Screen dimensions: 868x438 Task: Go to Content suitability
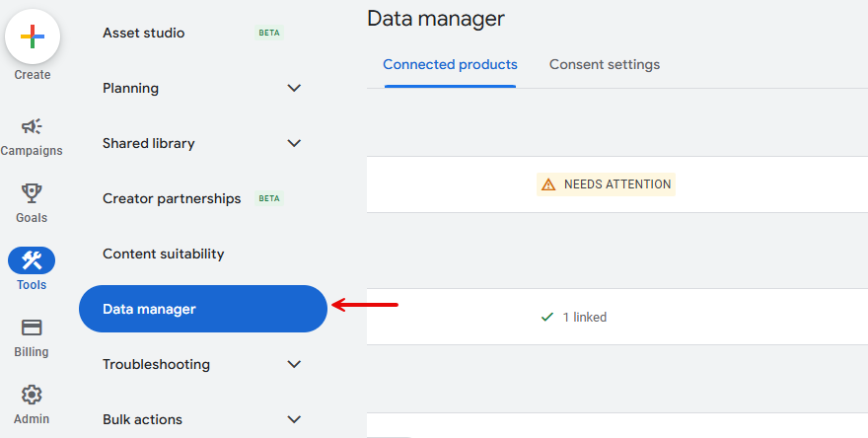pyautogui.click(x=164, y=254)
